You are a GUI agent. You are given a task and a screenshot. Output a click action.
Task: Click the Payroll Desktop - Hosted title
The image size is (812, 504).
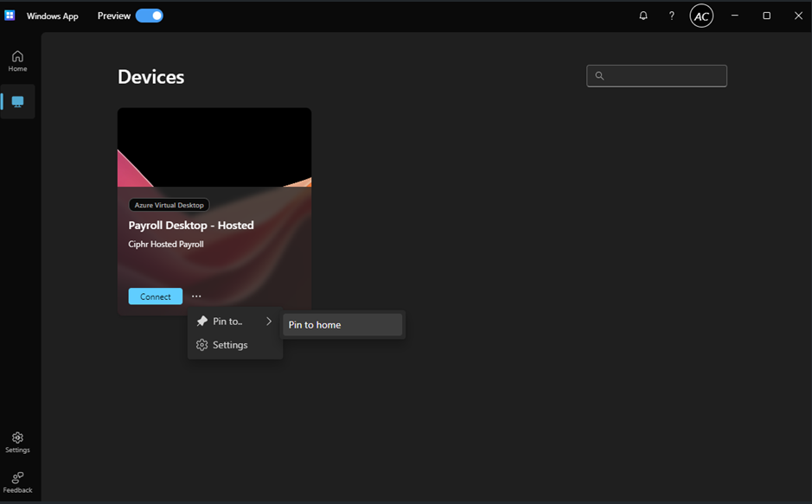(x=191, y=226)
